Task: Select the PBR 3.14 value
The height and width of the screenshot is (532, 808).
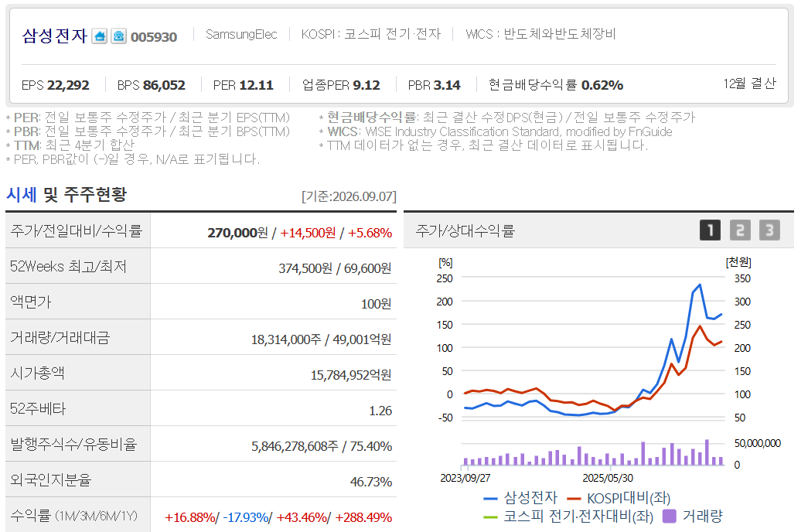Action: (x=434, y=85)
